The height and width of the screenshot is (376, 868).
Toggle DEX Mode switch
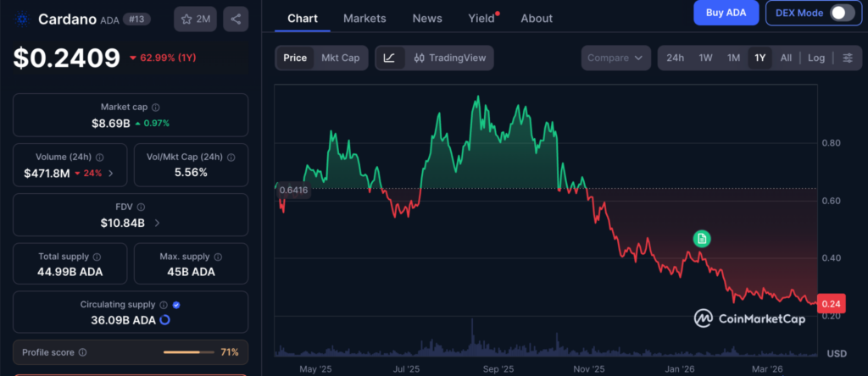pos(841,13)
